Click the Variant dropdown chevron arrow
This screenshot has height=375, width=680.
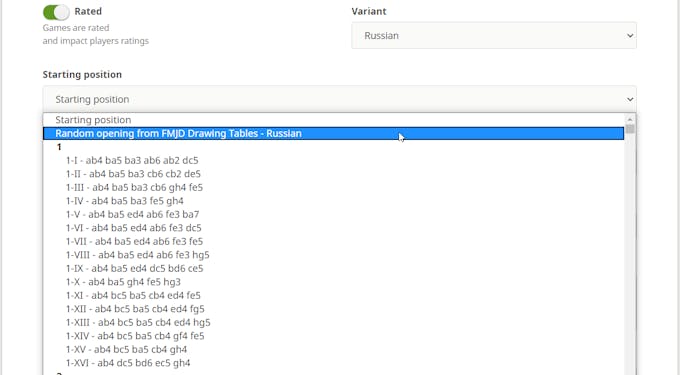click(x=630, y=36)
